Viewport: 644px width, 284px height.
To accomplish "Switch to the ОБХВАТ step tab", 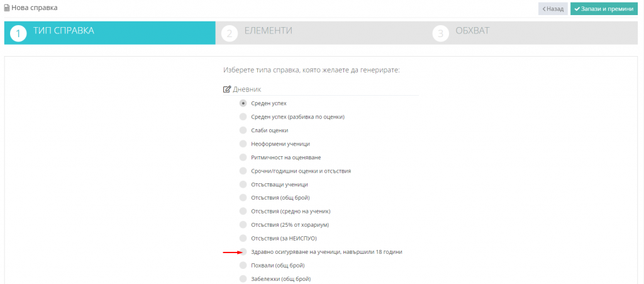I will point(472,31).
